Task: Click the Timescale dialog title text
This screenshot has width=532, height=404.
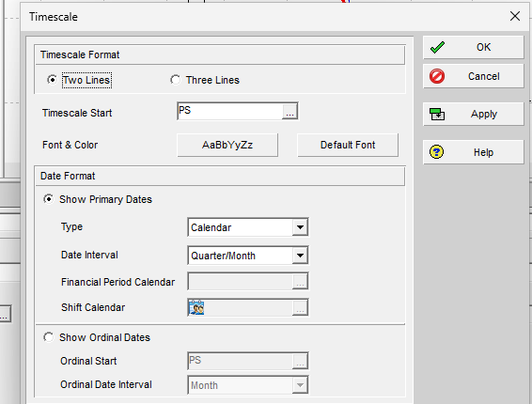Action: coord(54,17)
